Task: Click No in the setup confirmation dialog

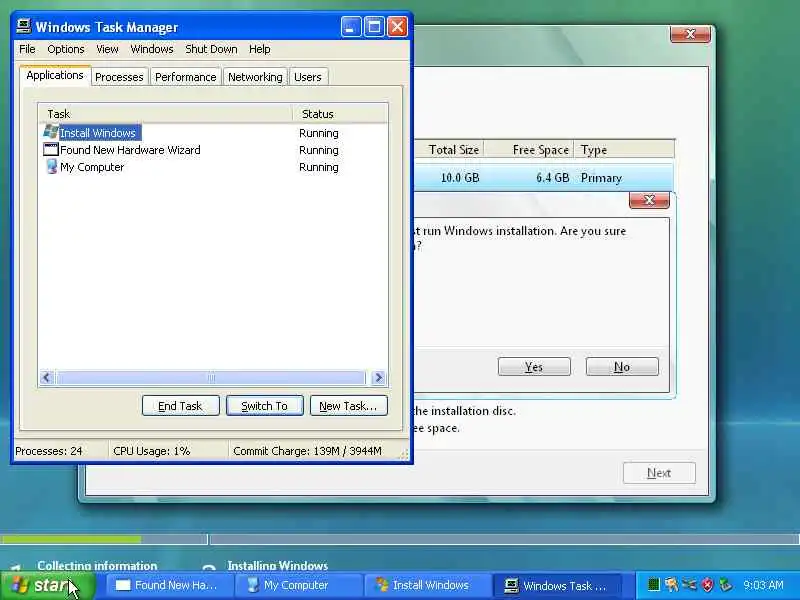Action: coord(622,366)
